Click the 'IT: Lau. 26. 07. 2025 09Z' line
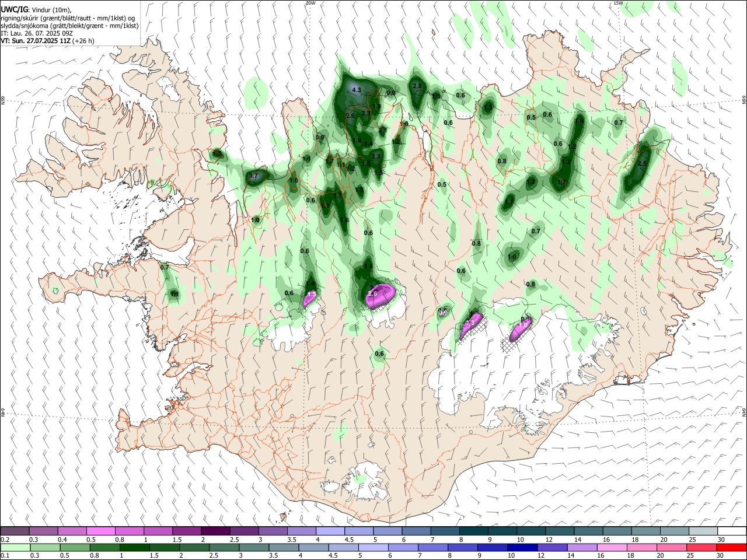This screenshot has width=747, height=560. [37, 33]
